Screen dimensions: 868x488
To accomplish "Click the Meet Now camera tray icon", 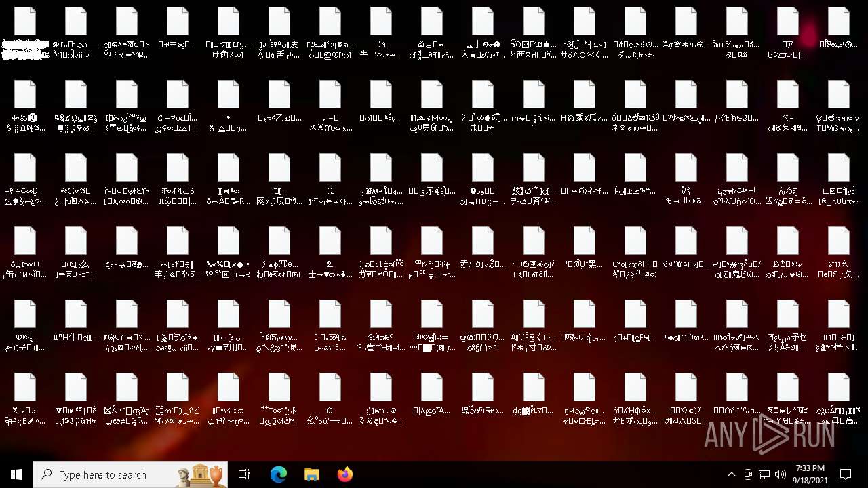I will pyautogui.click(x=748, y=474).
